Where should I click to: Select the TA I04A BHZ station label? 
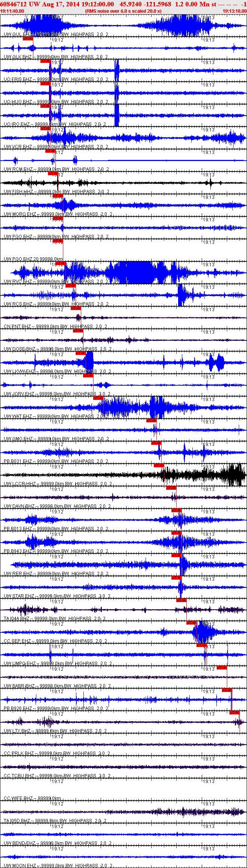[16, 619]
